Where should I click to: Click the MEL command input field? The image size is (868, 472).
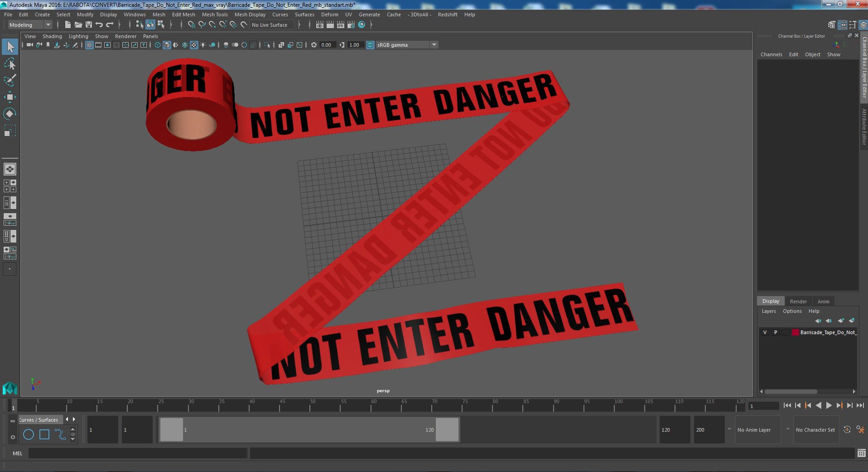138,453
